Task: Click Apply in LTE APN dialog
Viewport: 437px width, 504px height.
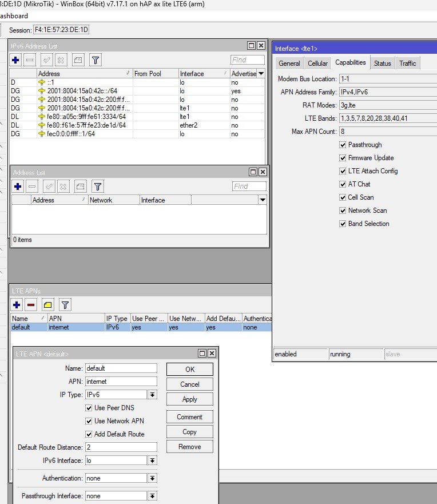Action: (189, 399)
